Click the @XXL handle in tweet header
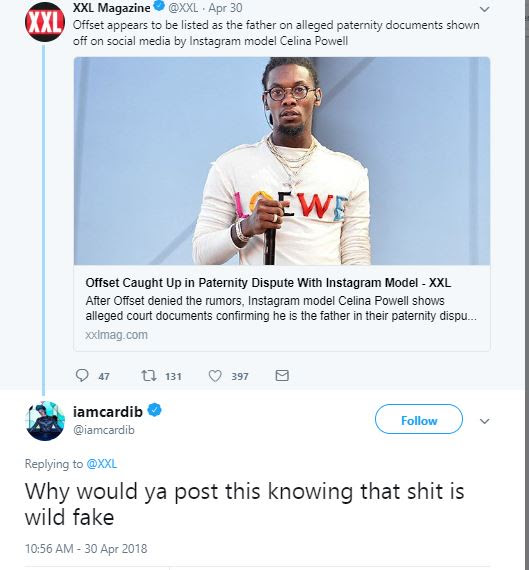The height and width of the screenshot is (570, 529). click(x=183, y=8)
